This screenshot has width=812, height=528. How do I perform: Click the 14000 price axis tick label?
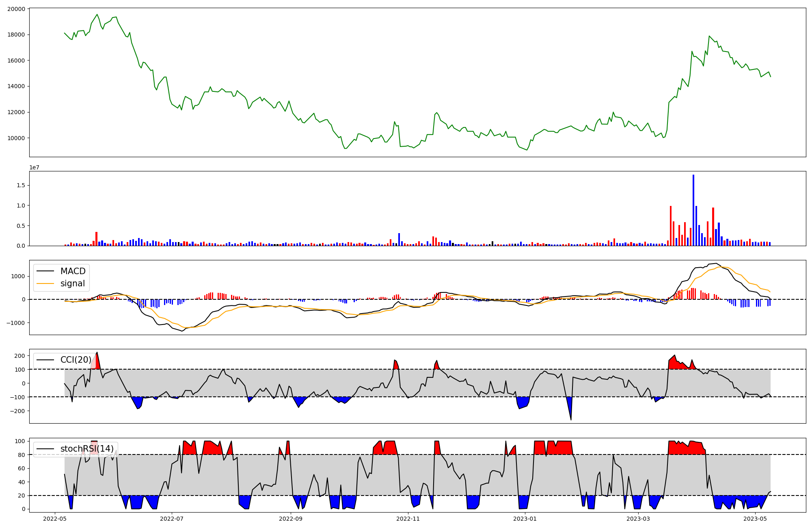[16, 87]
